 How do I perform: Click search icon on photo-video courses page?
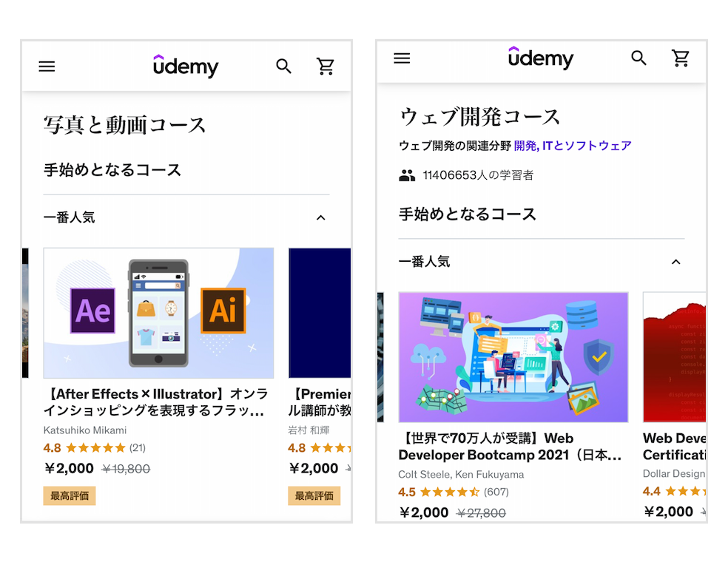click(x=283, y=67)
